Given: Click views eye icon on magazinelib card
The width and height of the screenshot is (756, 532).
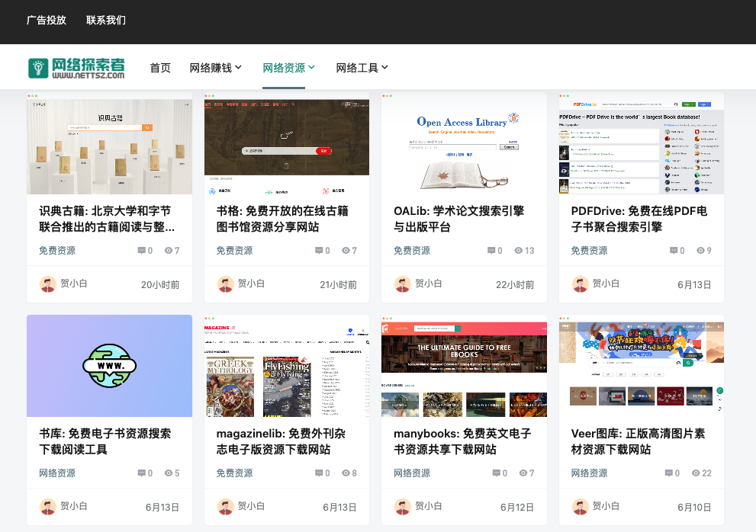Looking at the screenshot, I should coord(346,473).
